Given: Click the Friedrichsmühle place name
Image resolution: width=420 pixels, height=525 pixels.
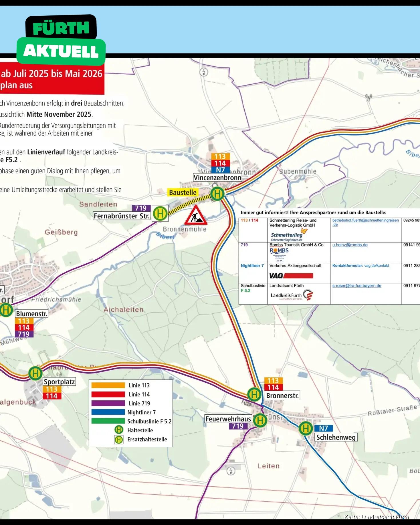Looking at the screenshot, I should 56,299.
